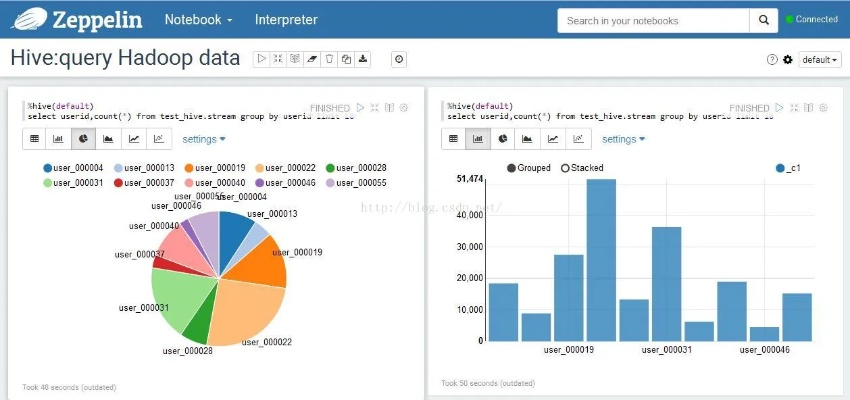Focus the Search in your notebooks field
This screenshot has height=400, width=850.
pyautogui.click(x=653, y=20)
